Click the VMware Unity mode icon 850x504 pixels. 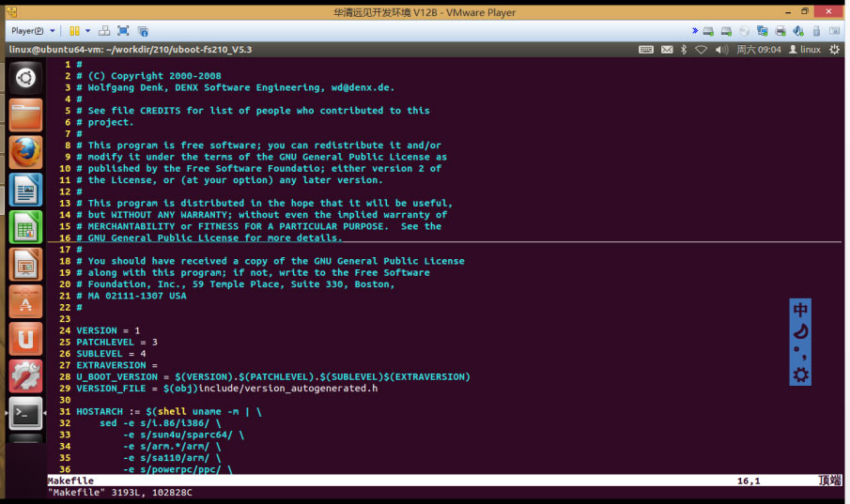pyautogui.click(x=143, y=31)
